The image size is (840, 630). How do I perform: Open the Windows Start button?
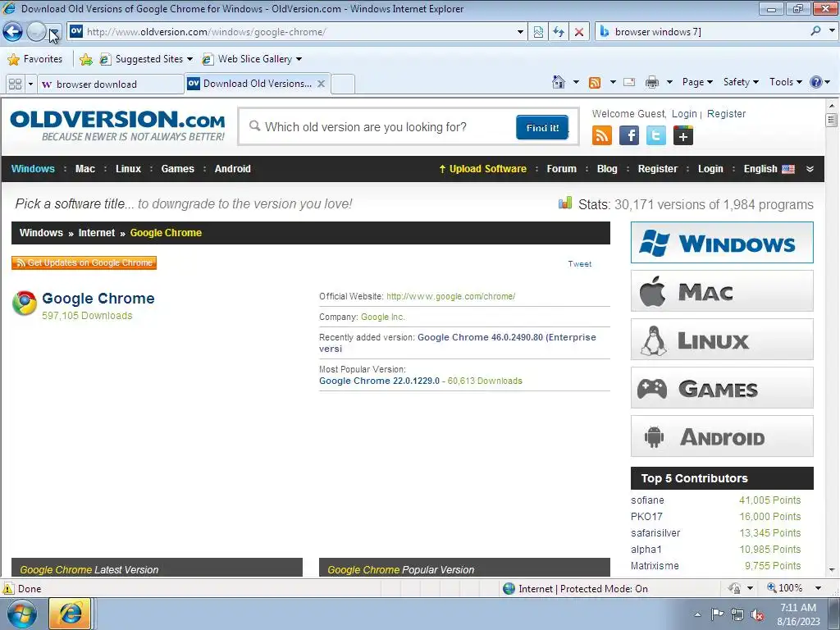[x=22, y=614]
